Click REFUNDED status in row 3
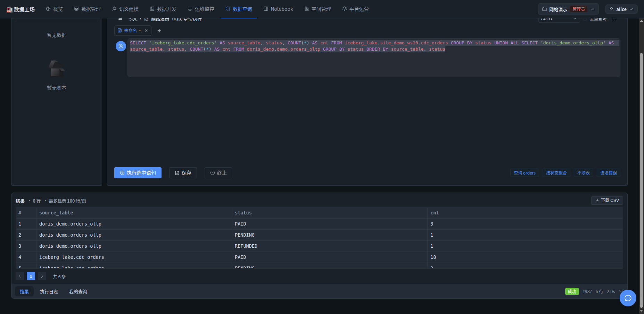The width and height of the screenshot is (644, 314). [x=246, y=246]
